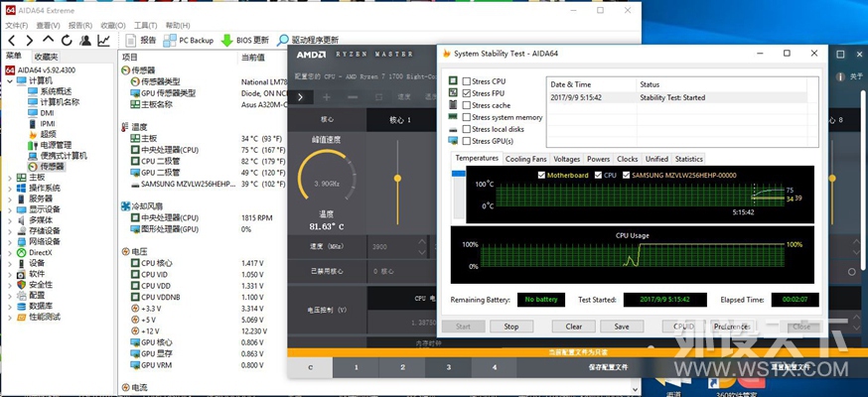
Task: Click the CPUID button
Action: [x=683, y=327]
